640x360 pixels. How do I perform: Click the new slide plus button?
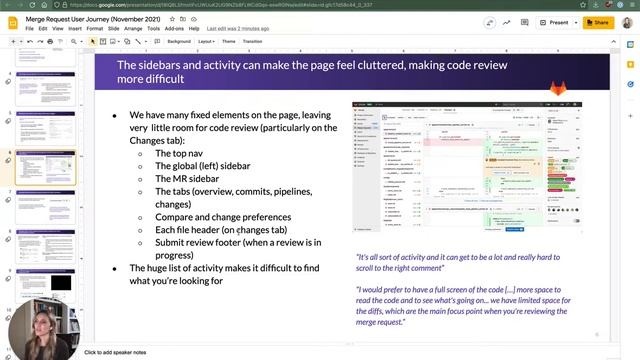coord(13,42)
